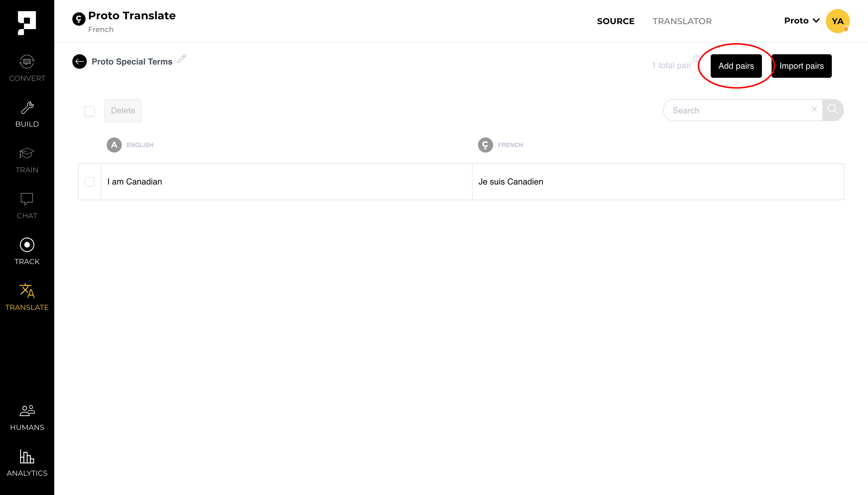Click the back arrow beside Proto Special Terms

(80, 61)
